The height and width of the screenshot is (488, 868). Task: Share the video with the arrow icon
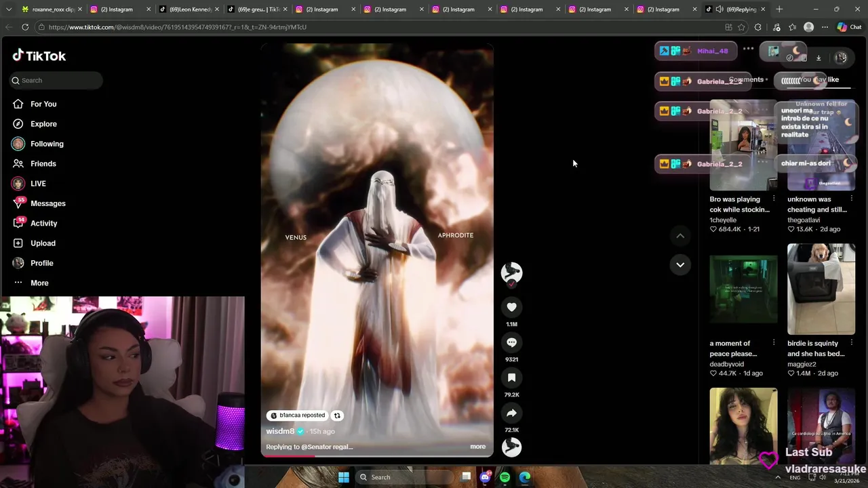click(x=511, y=413)
